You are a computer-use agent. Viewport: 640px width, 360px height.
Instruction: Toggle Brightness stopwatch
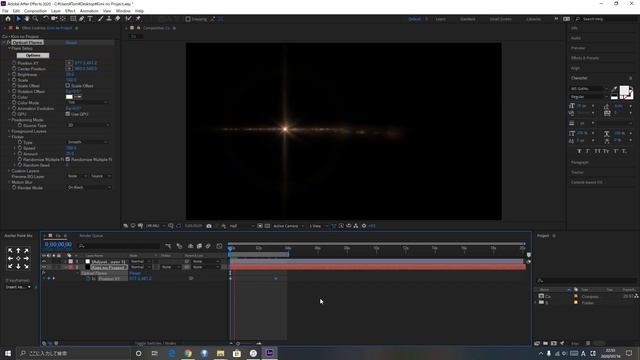[14, 75]
